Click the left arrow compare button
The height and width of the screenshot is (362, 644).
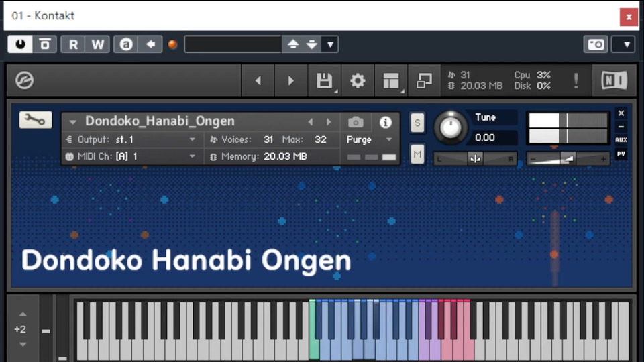click(150, 44)
